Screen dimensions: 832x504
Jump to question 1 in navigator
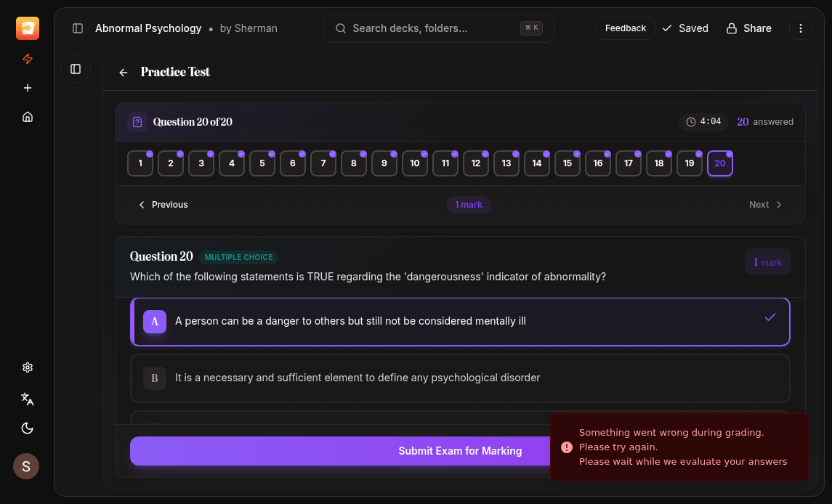tap(140, 163)
